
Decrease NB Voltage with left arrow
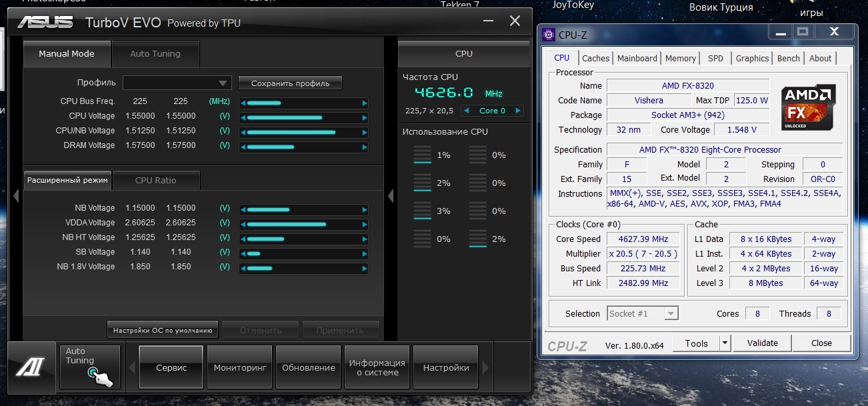tap(243, 210)
